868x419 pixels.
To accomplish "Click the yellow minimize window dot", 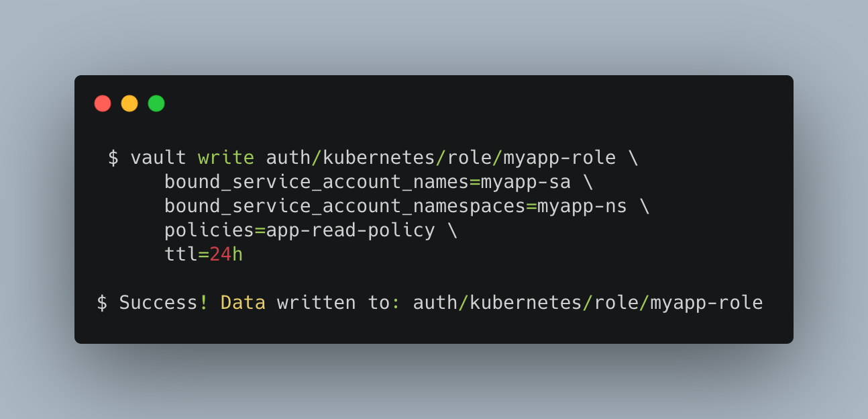I will point(129,103).
